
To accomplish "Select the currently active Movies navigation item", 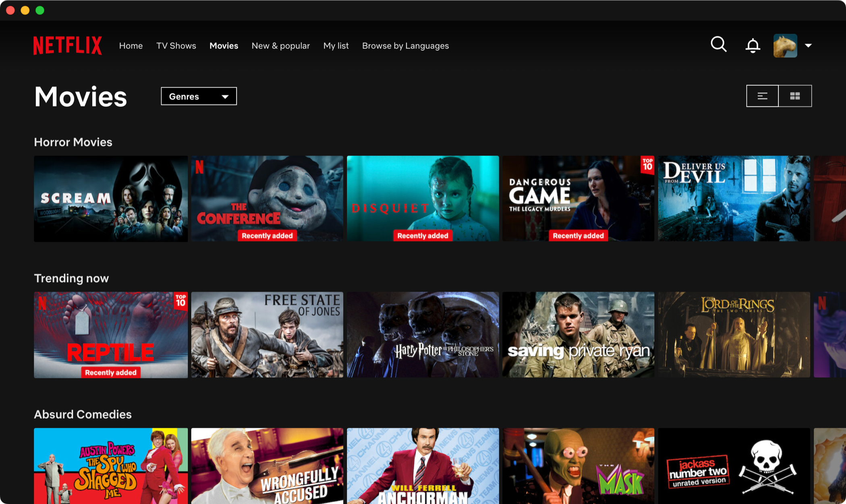I will [224, 46].
